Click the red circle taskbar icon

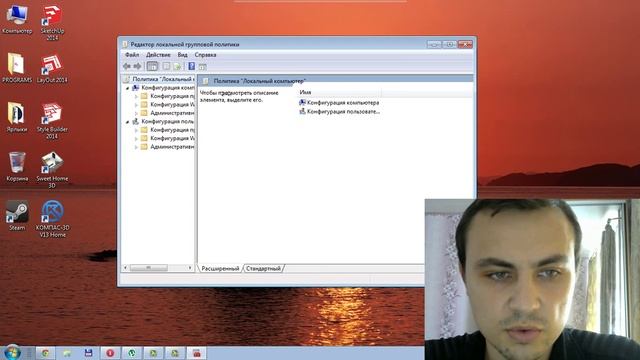click(110, 353)
